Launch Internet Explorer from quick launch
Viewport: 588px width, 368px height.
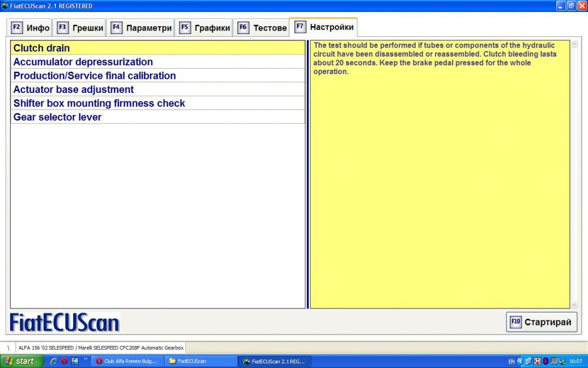coord(54,361)
